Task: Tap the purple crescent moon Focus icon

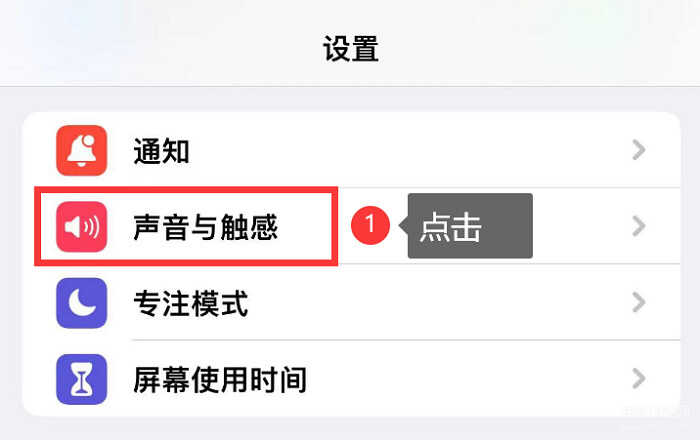Action: pos(82,303)
